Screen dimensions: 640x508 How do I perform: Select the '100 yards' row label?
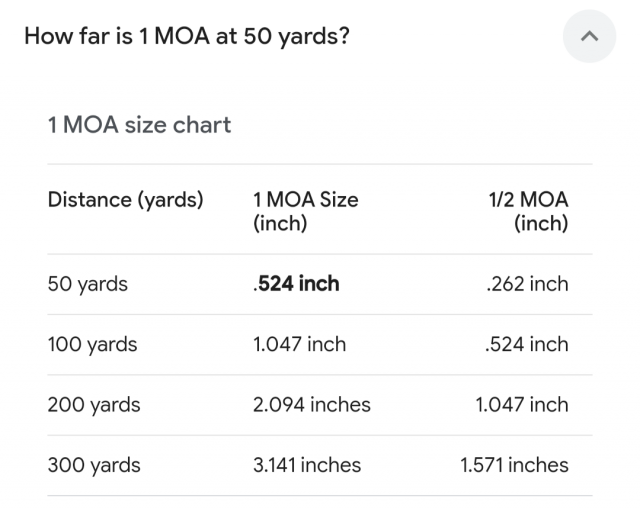[x=92, y=345]
